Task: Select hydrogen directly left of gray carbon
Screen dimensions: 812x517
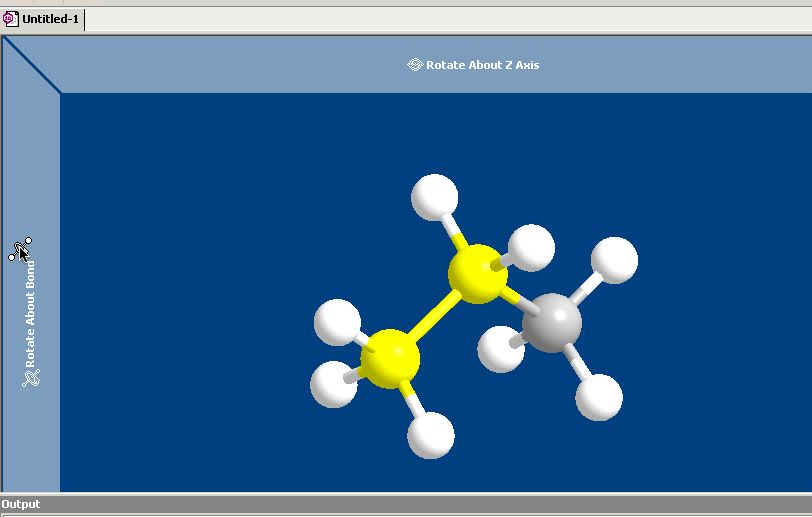Action: pyautogui.click(x=498, y=350)
